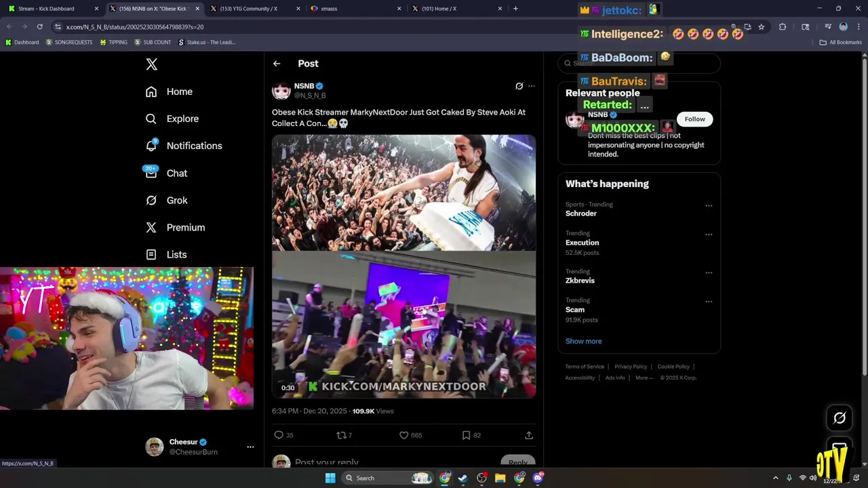868x488 pixels.
Task: Open All Bookmarks folder
Action: 841,42
